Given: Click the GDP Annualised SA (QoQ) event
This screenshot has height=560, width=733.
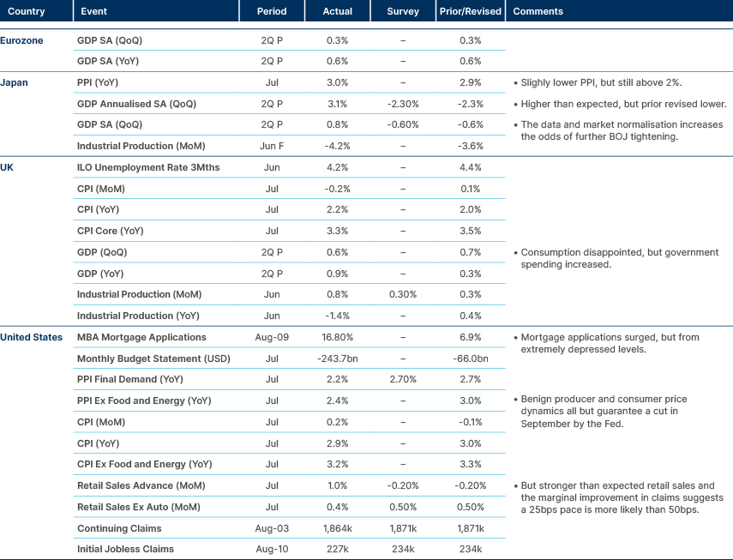Looking at the screenshot, I should [x=135, y=104].
